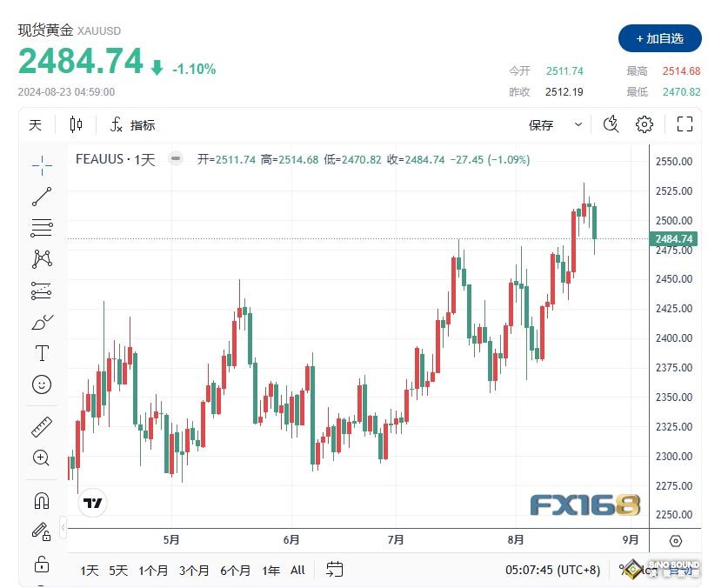Select the text annotation tool

pyautogui.click(x=42, y=353)
